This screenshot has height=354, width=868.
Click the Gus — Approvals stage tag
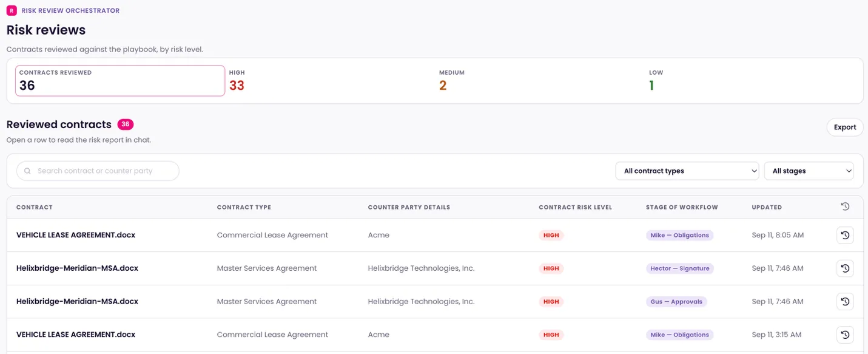point(676,301)
